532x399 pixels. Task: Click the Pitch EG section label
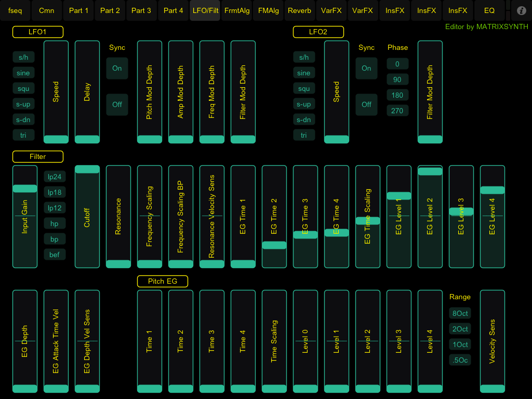tap(163, 281)
